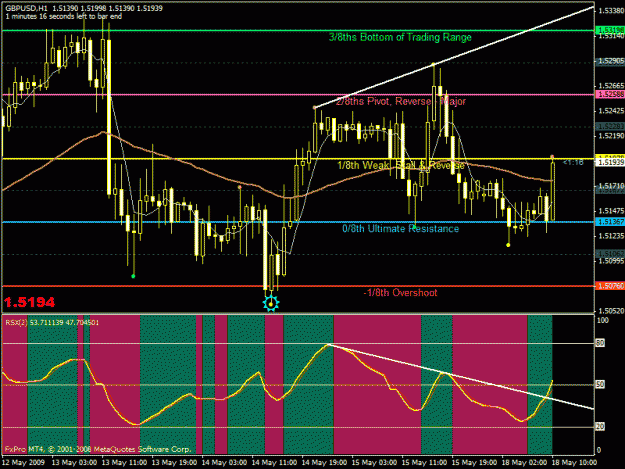Click the cyan gear marker below the lowest candle
Screen dimensions: 625x469
click(x=271, y=304)
